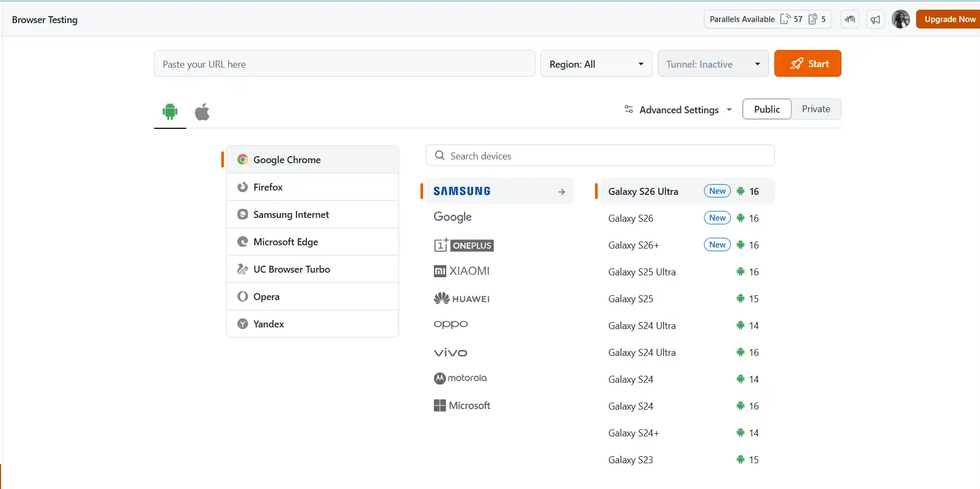Click the parallels count 5 icon
This screenshot has width=980, height=489.
(x=813, y=19)
